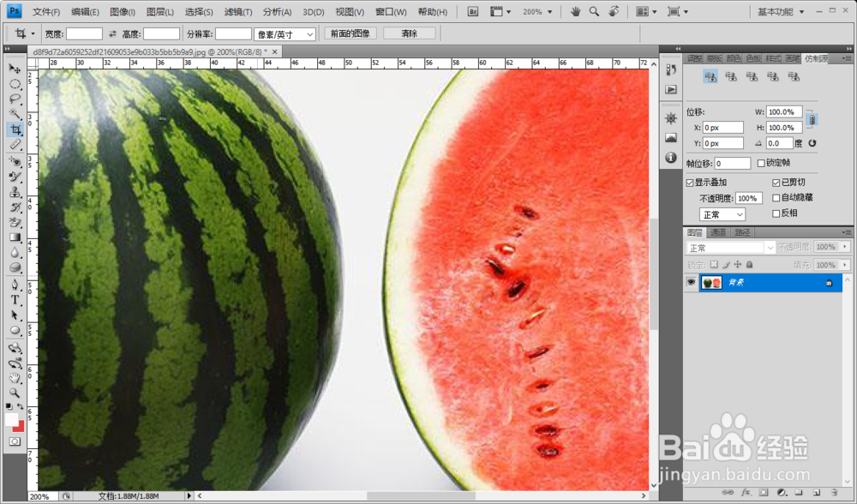Select the Move tool
This screenshot has width=857, height=504.
coord(15,69)
